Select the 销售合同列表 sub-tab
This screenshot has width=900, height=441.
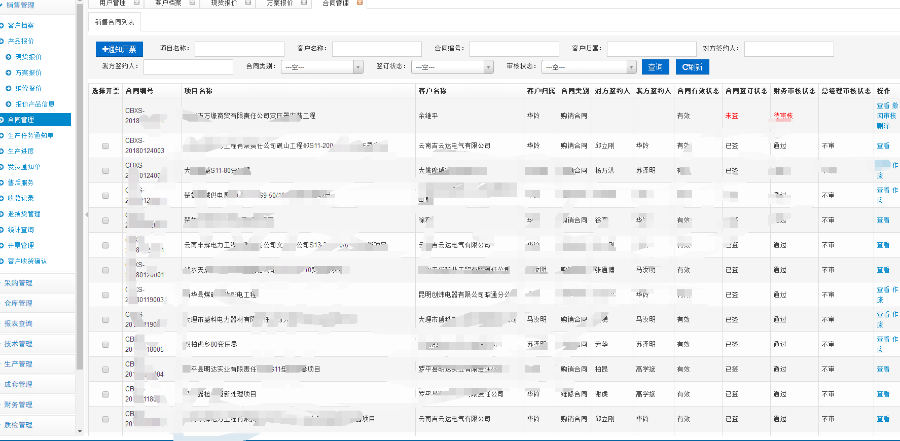coord(115,22)
